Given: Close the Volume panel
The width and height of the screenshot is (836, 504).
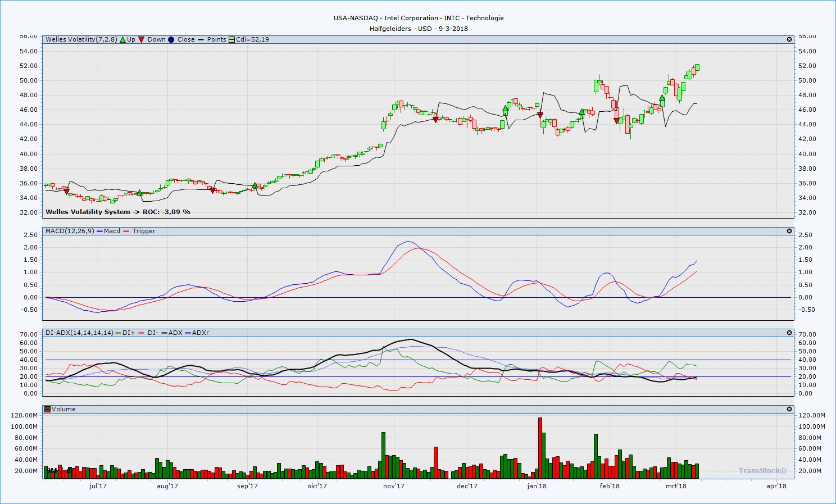Looking at the screenshot, I should (789, 409).
